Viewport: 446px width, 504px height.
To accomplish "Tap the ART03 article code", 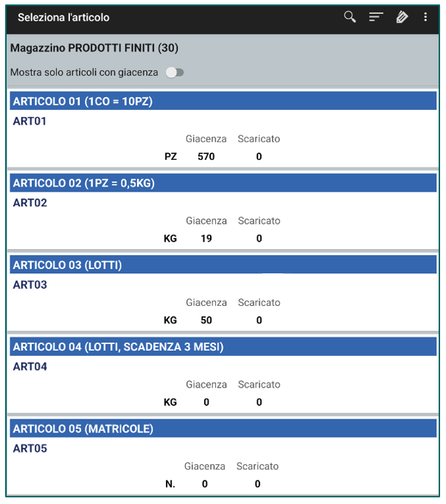I will (30, 284).
